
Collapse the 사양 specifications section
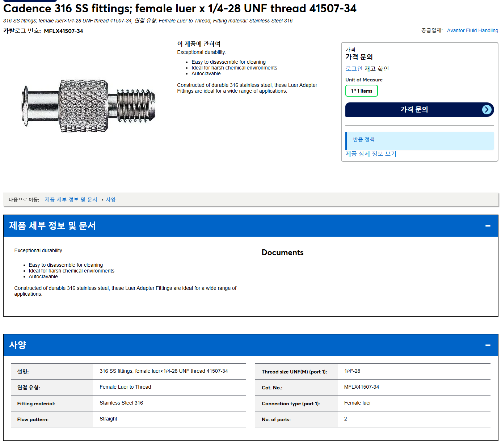pos(488,345)
